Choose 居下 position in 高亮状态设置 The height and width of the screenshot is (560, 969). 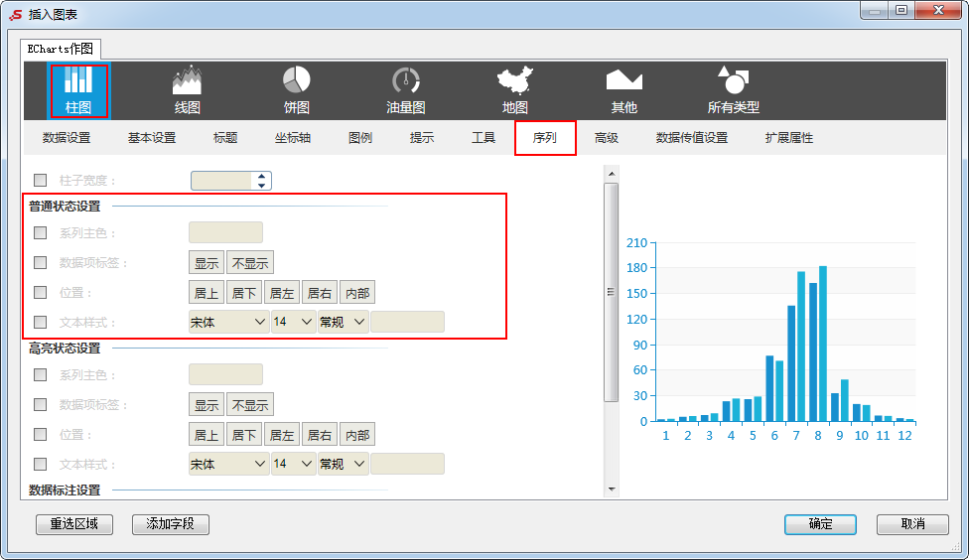coord(244,435)
